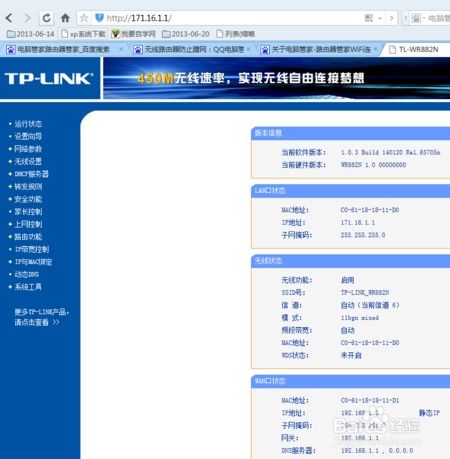Click the WAN DNS服务器 value
Screen dimensions: 450x459
click(377, 451)
